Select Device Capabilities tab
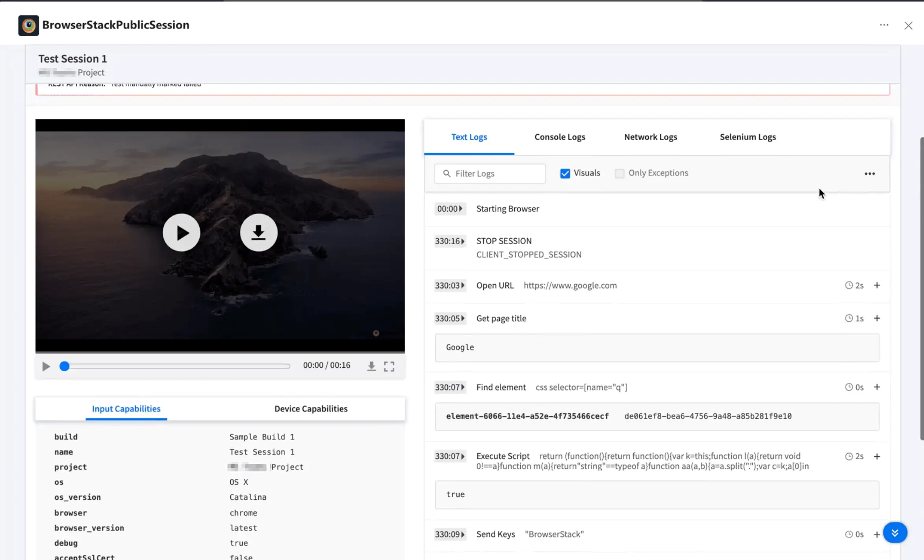The width and height of the screenshot is (924, 560). click(x=311, y=409)
